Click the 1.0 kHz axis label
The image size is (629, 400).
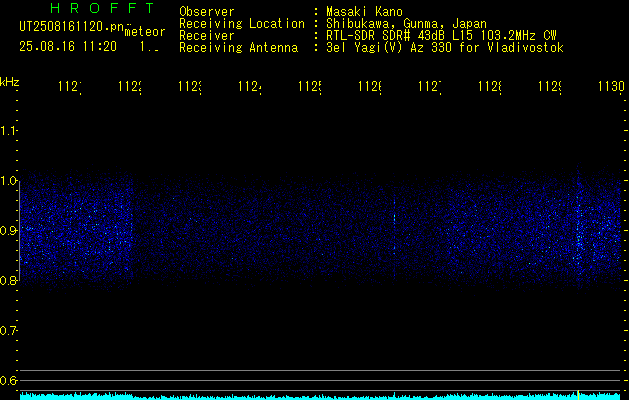click(x=8, y=181)
